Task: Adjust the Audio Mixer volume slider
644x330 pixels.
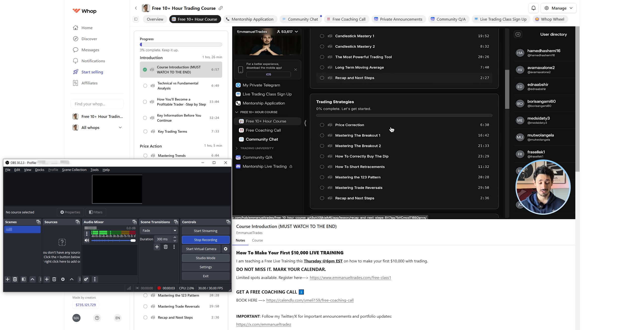Action: (113, 241)
